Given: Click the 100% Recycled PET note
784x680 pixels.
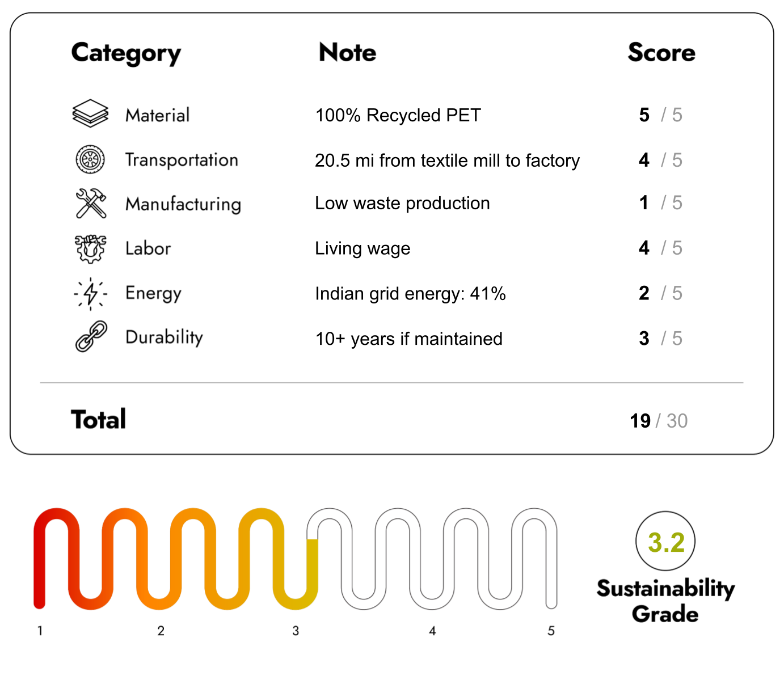Looking at the screenshot, I should tap(398, 115).
